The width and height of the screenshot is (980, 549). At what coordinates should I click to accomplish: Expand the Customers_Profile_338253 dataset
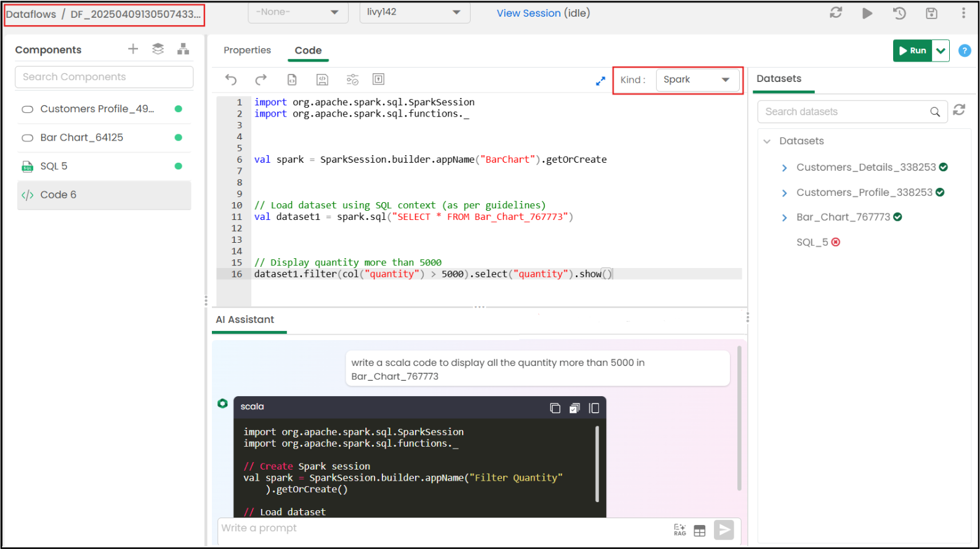coord(784,193)
